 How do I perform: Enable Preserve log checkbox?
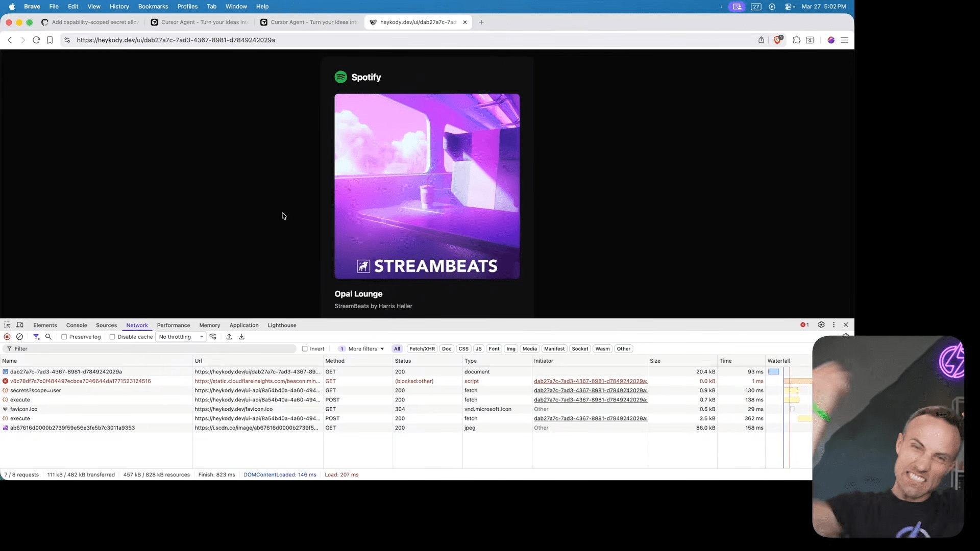[64, 337]
